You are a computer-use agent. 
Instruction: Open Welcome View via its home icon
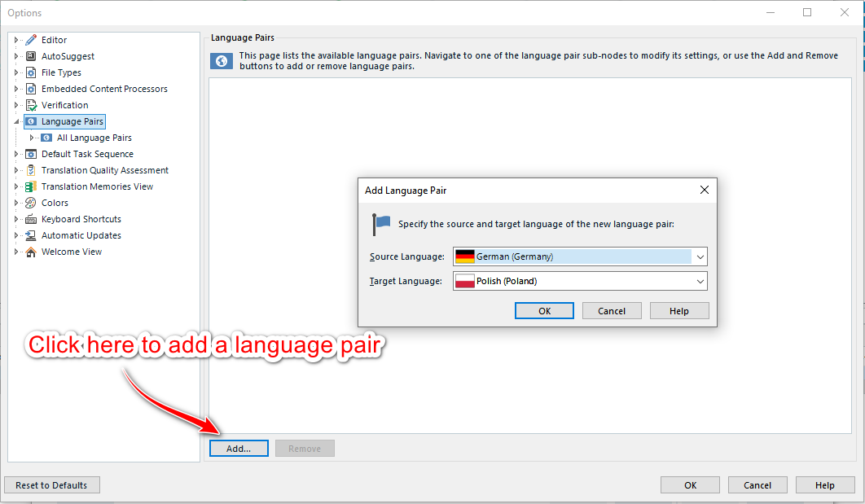(30, 251)
